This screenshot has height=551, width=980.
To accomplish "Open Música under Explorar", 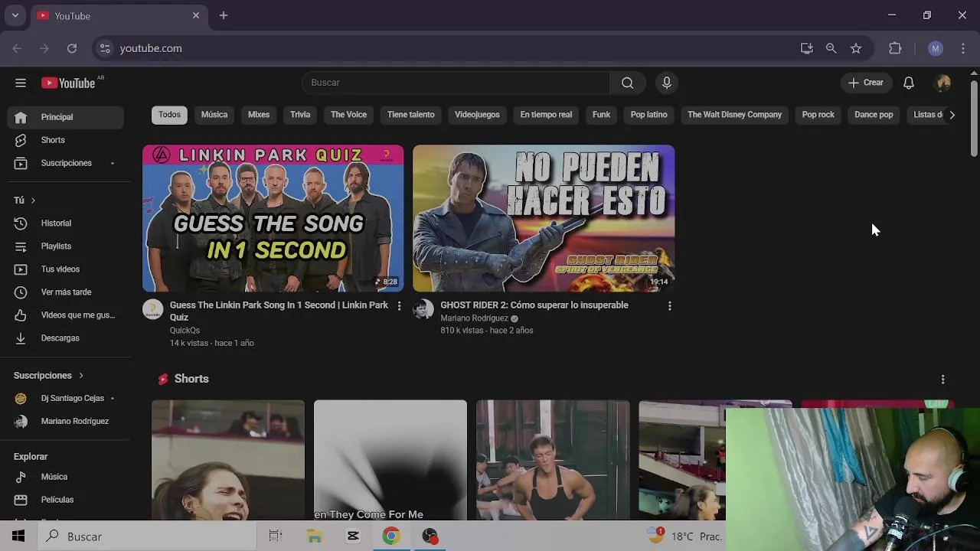I will pos(65,477).
